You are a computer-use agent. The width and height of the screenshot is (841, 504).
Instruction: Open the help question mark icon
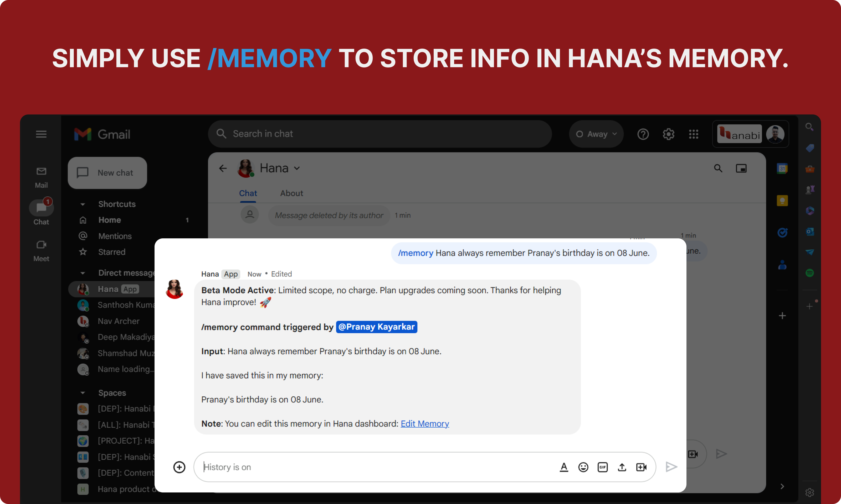pyautogui.click(x=643, y=134)
